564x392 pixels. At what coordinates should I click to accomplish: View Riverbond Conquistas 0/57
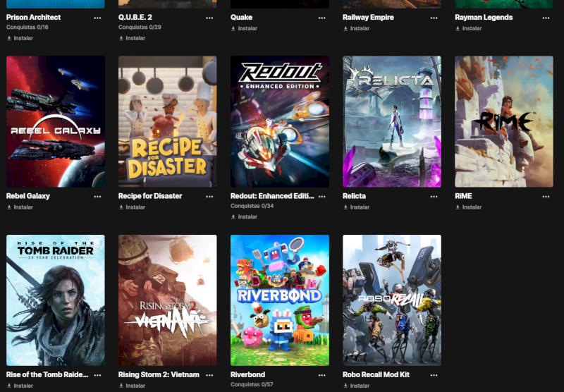pos(252,384)
